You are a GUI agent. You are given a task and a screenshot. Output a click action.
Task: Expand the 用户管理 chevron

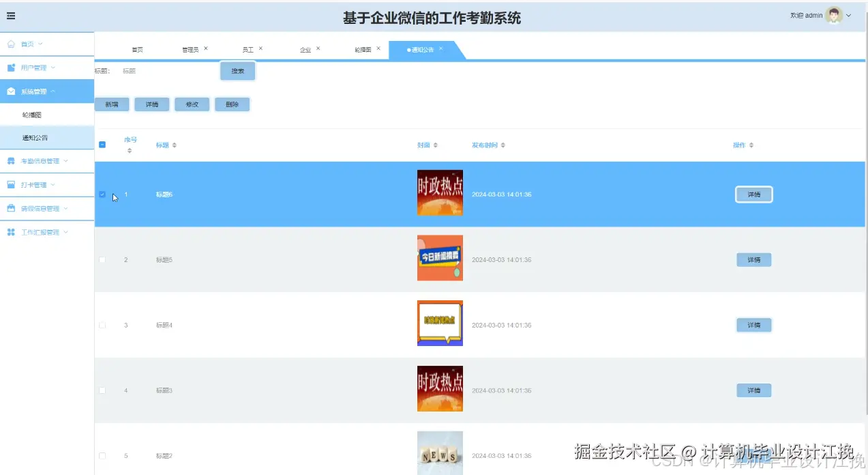click(x=53, y=68)
